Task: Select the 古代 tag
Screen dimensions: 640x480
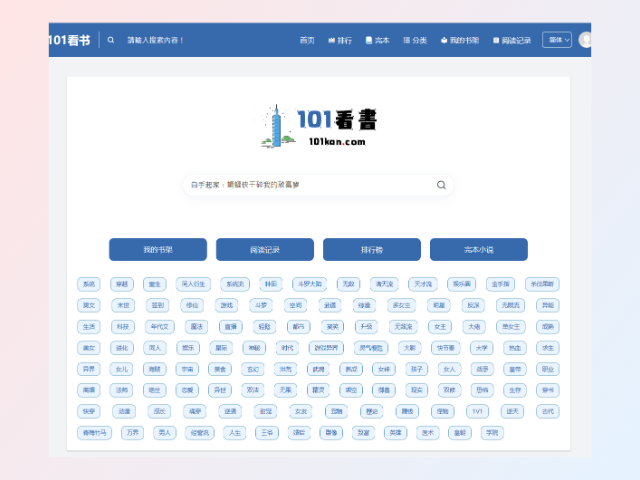Action: (548, 411)
